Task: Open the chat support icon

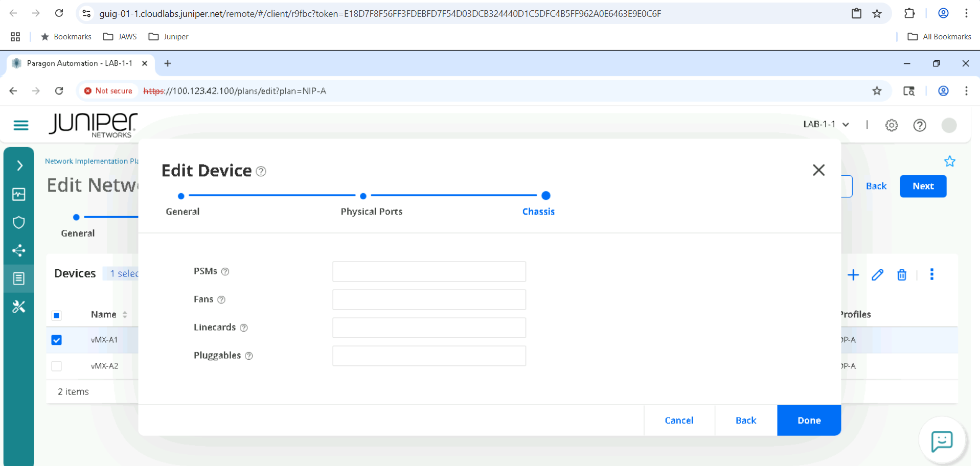Action: point(941,441)
